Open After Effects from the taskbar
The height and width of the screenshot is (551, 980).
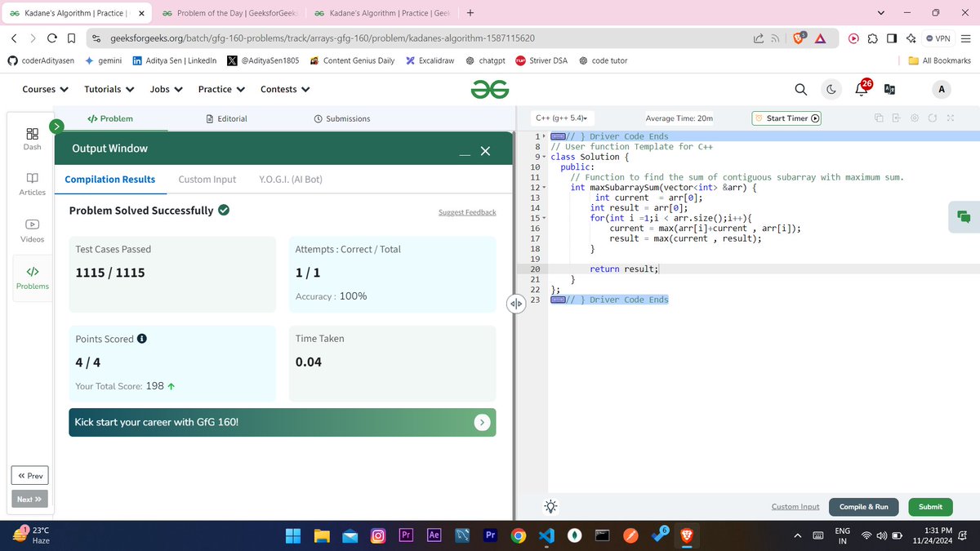[434, 535]
